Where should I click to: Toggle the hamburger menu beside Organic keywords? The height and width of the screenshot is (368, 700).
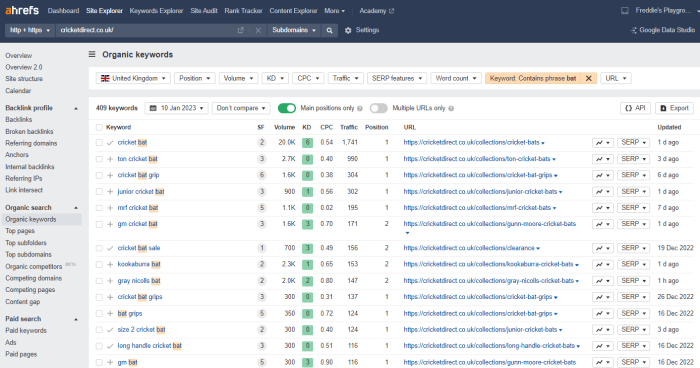coord(92,54)
